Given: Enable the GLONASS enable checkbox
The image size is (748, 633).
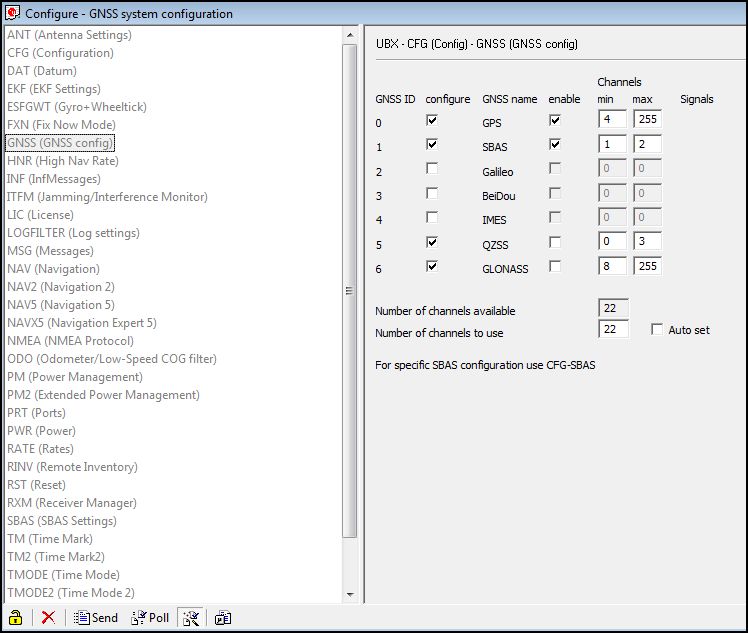Looking at the screenshot, I should pos(555,266).
